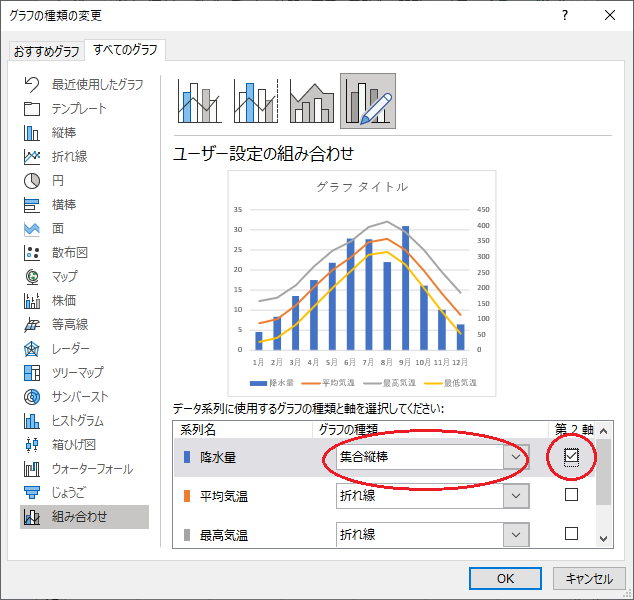Viewport: 634px width, 600px height.
Task: Open the レーダー radar chart category
Action: click(70, 349)
